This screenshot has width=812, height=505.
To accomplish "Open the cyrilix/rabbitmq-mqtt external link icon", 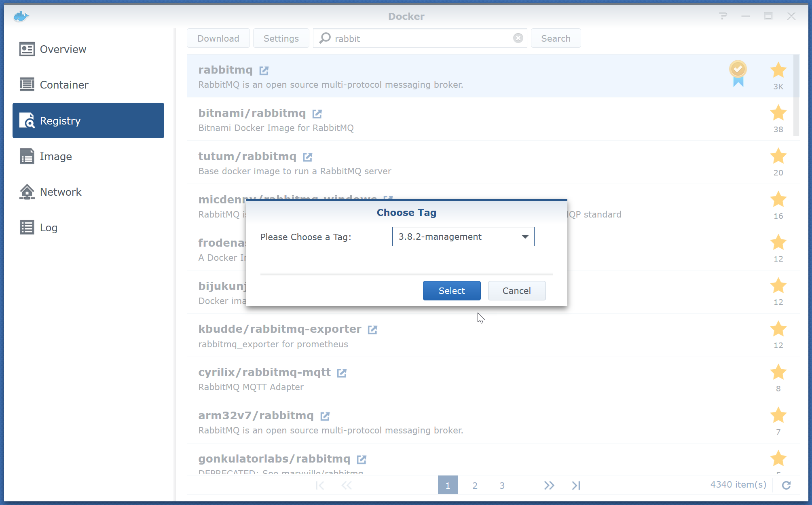I will click(342, 373).
